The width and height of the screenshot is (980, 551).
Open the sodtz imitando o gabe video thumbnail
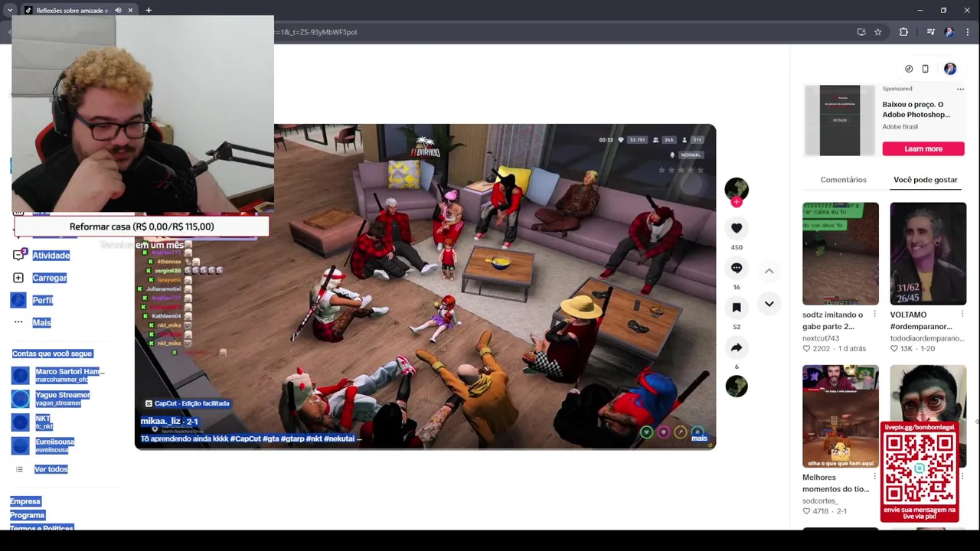click(840, 253)
